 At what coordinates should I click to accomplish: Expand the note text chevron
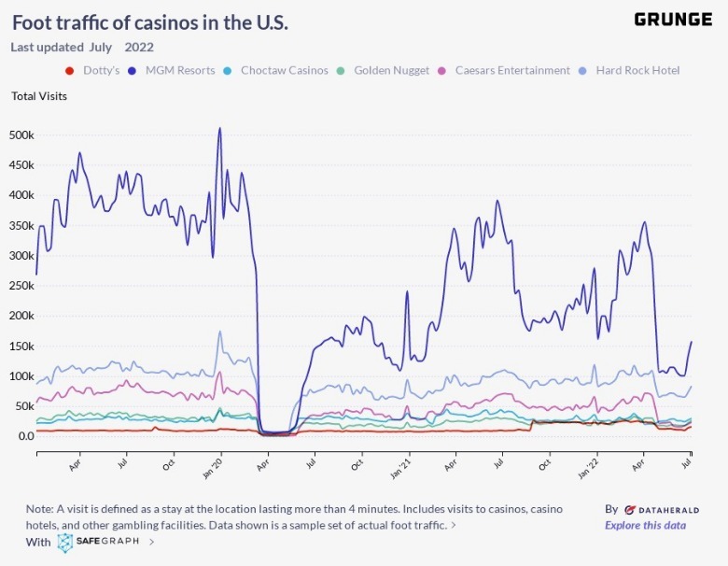point(454,526)
